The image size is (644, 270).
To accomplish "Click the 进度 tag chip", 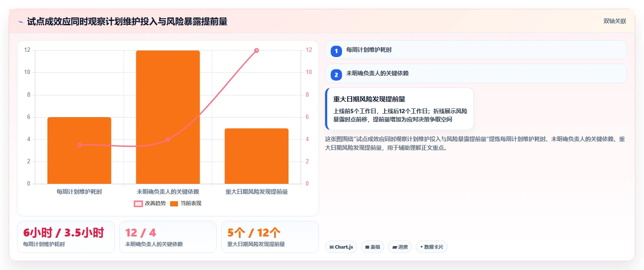I will [399, 247].
